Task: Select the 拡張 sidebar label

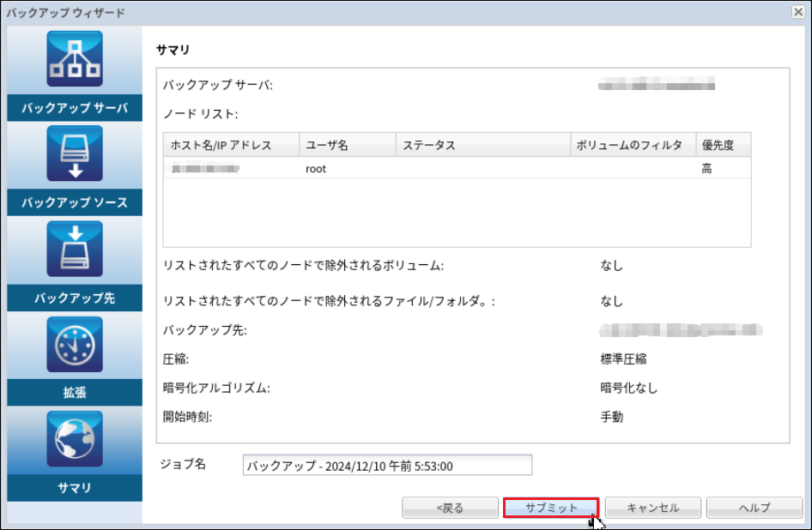Action: click(x=75, y=392)
